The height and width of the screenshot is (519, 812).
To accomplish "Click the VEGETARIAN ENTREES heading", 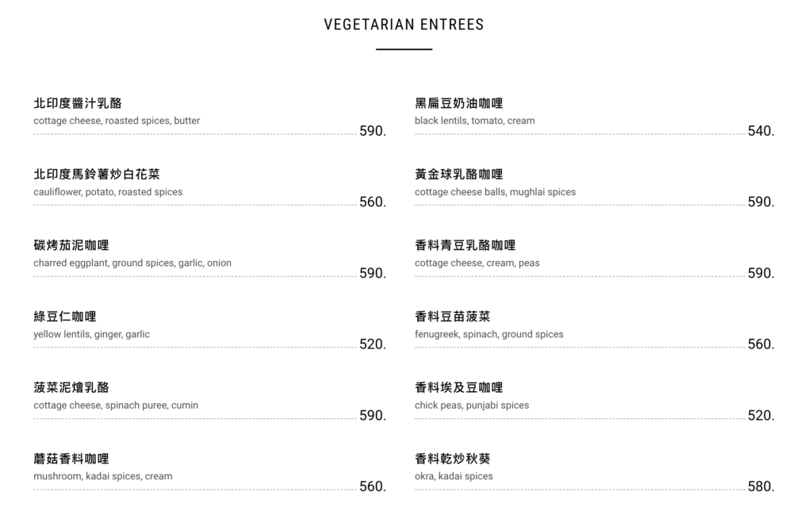I will [x=404, y=25].
